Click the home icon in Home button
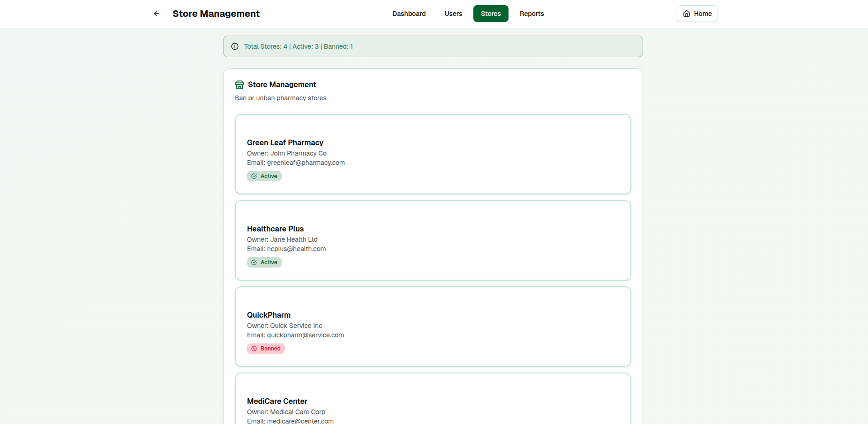The image size is (868, 424). coord(686,14)
